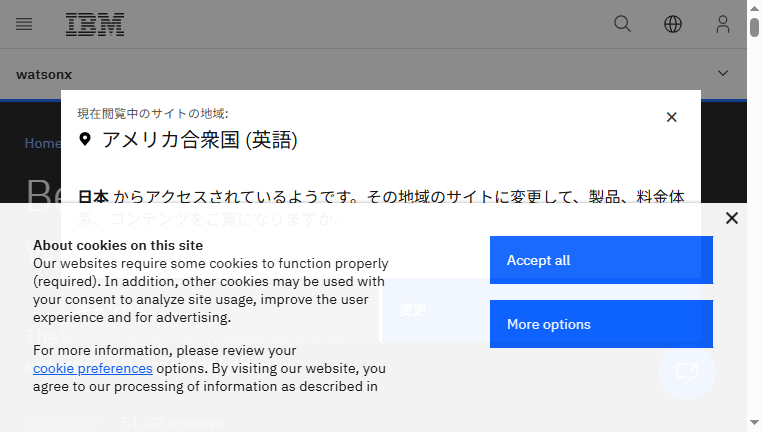Image resolution: width=762 pixels, height=432 pixels.
Task: Follow the cookie preferences link
Action: [x=93, y=368]
